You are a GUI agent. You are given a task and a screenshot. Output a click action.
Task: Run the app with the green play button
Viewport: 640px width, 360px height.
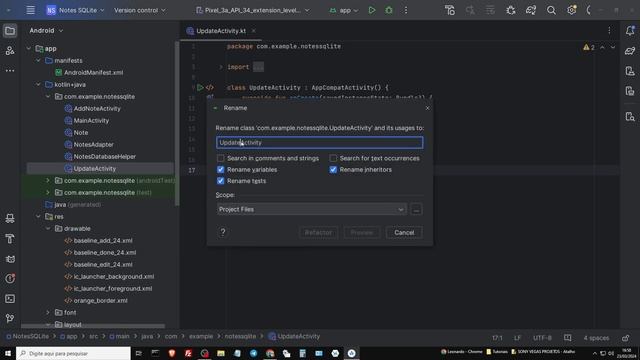tap(372, 10)
